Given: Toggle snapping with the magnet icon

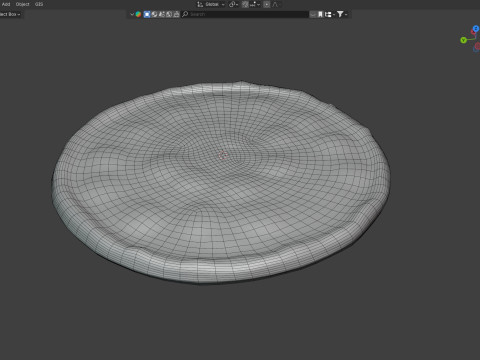Looking at the screenshot, I should click(245, 4).
